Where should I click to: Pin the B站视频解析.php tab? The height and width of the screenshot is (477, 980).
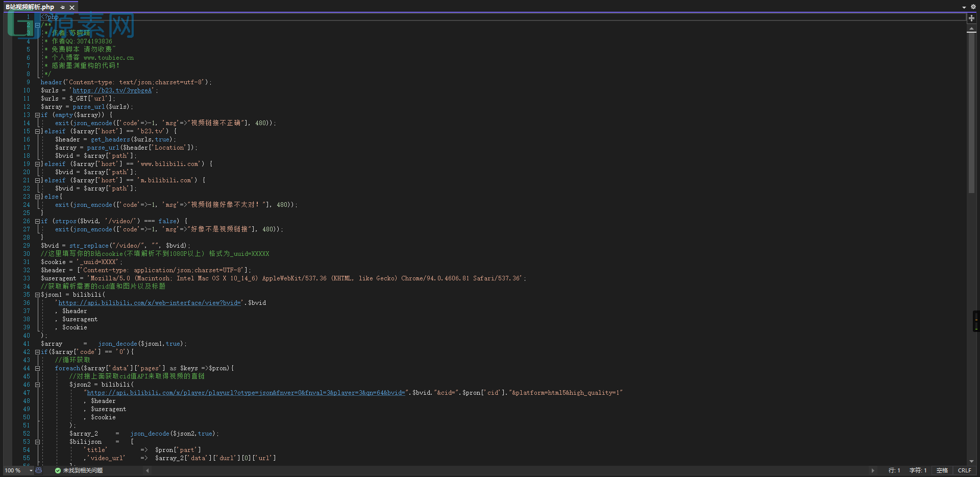[62, 7]
